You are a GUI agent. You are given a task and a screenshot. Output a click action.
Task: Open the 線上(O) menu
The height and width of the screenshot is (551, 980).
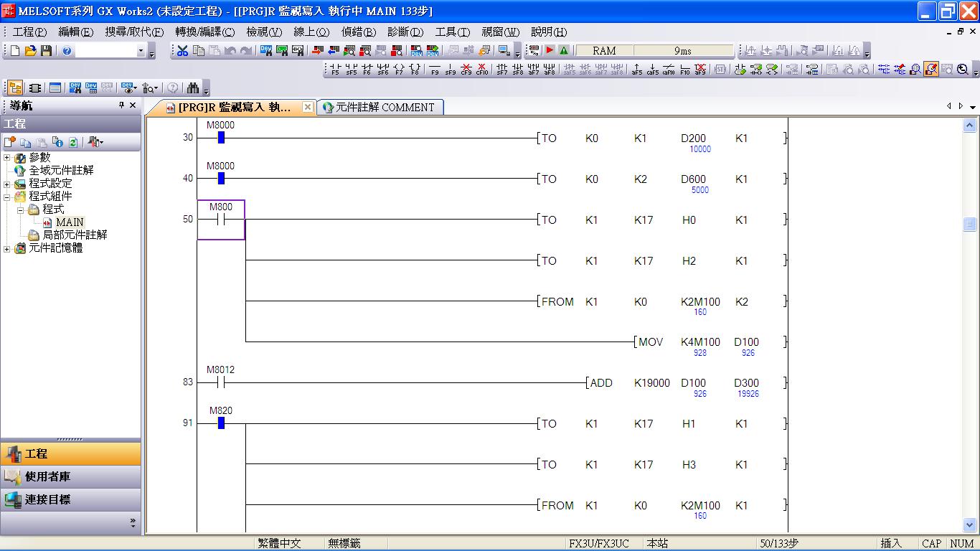click(x=311, y=32)
